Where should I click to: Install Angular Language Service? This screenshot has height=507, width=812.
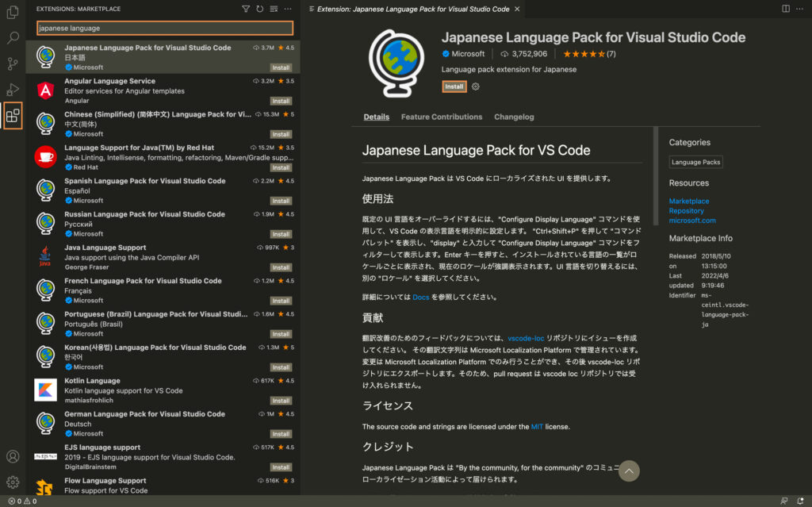tap(281, 101)
